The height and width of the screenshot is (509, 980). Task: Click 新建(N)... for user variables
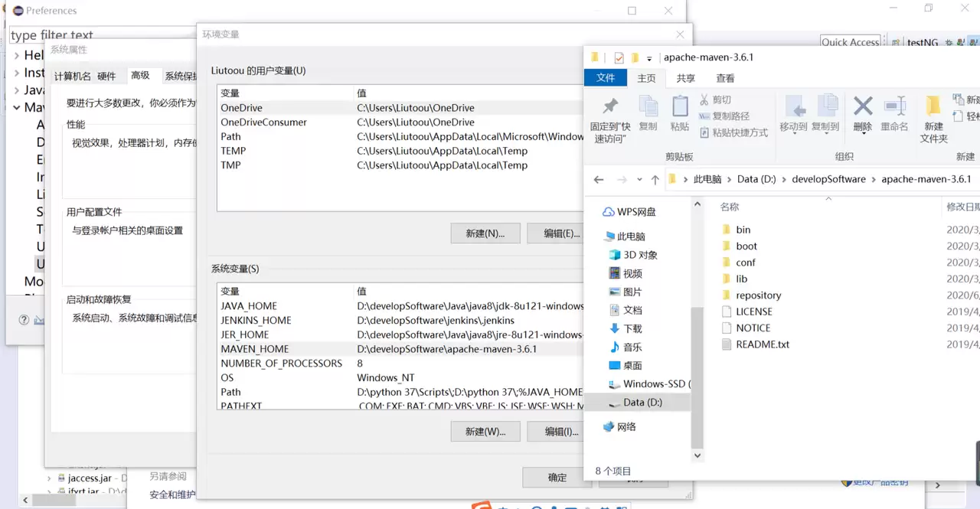pyautogui.click(x=485, y=233)
